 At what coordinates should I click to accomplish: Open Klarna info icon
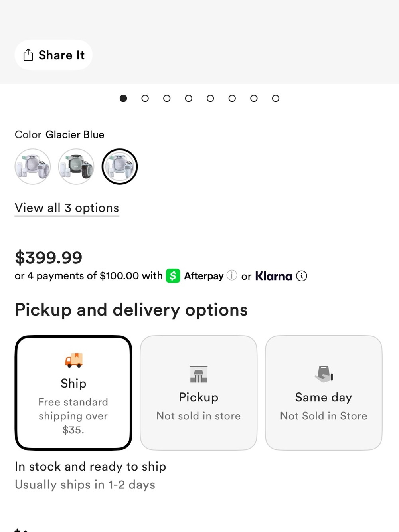coord(302,276)
